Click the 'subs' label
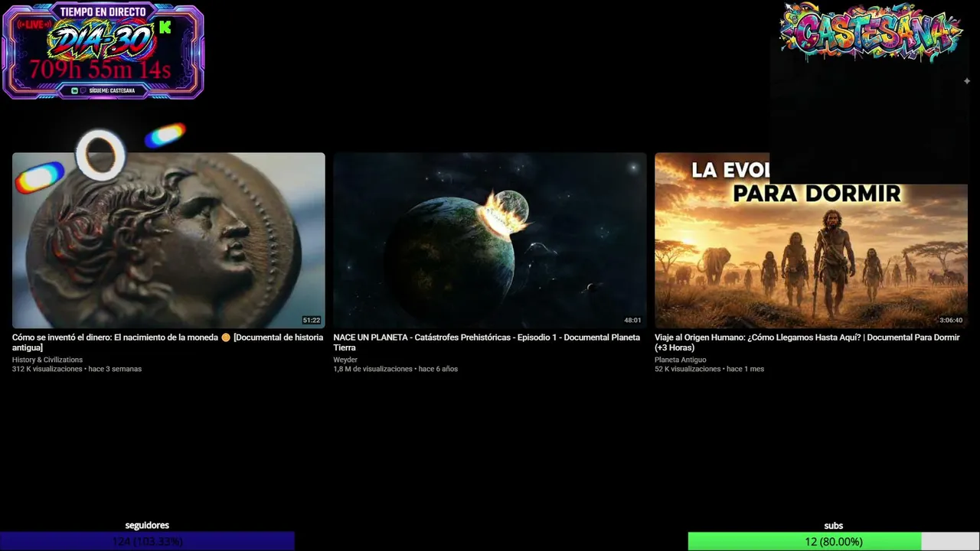980x551 pixels. pyautogui.click(x=834, y=525)
